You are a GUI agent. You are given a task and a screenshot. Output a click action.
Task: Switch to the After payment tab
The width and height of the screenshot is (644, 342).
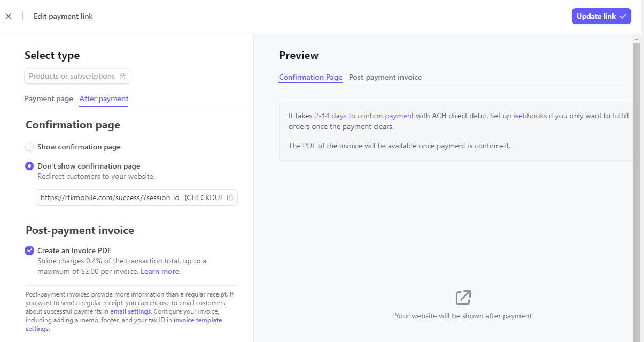[x=104, y=98]
